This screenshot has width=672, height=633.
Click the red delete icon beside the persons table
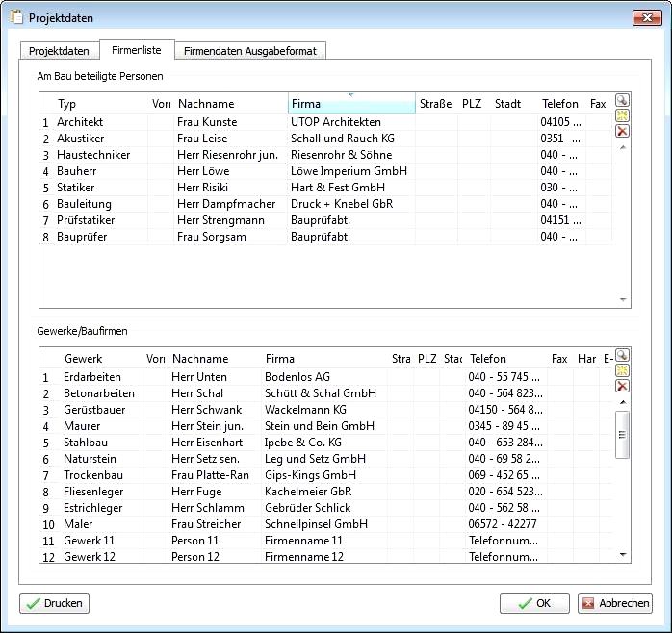(x=622, y=131)
